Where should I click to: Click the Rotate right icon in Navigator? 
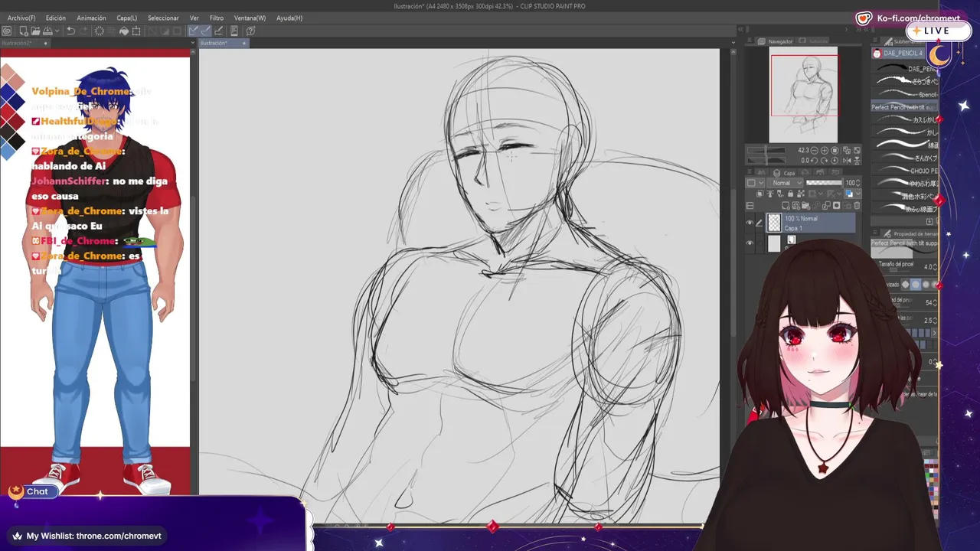[825, 161]
